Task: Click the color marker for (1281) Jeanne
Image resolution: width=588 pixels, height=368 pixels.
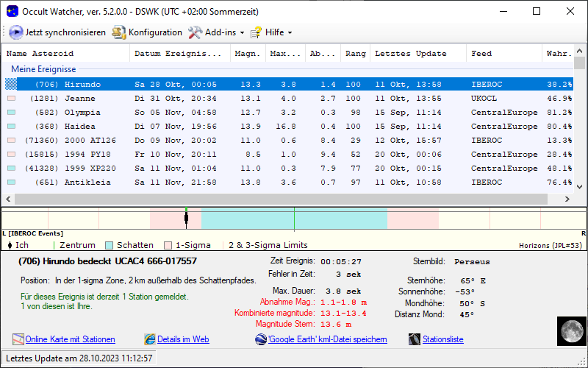Action: [x=11, y=99]
